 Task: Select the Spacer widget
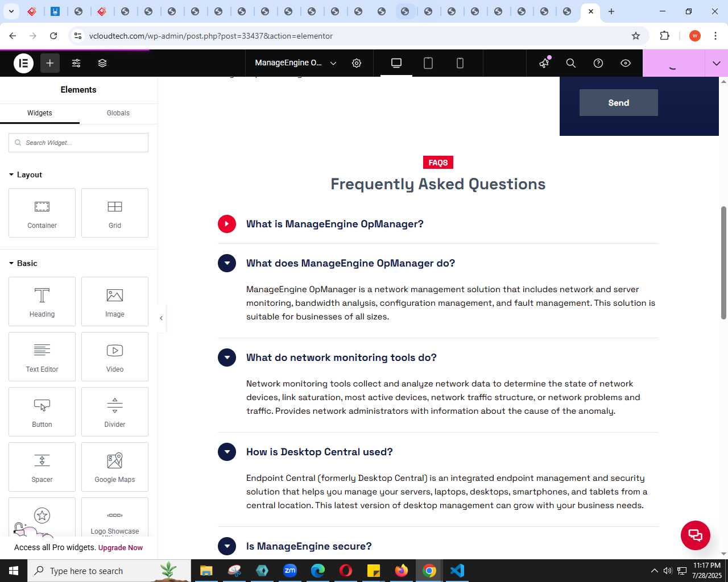[x=42, y=467]
